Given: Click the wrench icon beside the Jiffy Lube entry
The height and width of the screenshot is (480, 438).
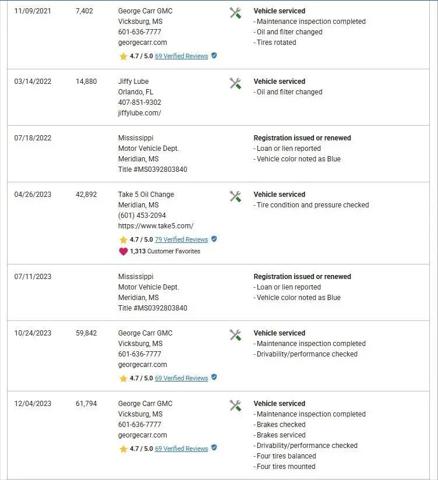Looking at the screenshot, I should tap(235, 83).
